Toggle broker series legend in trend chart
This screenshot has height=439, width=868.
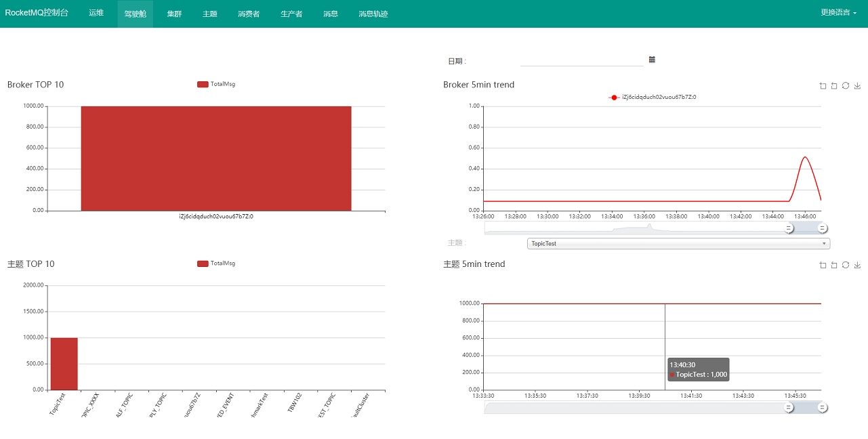pos(652,98)
